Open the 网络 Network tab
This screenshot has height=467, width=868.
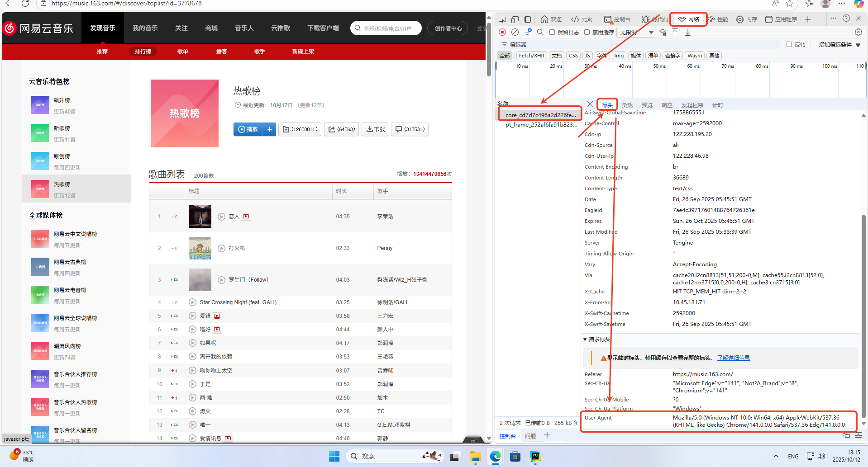click(x=688, y=19)
